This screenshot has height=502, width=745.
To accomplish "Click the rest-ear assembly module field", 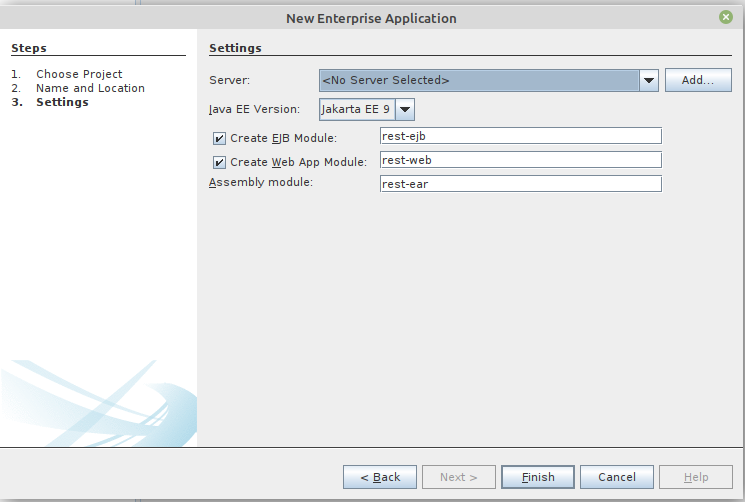I will [x=520, y=184].
